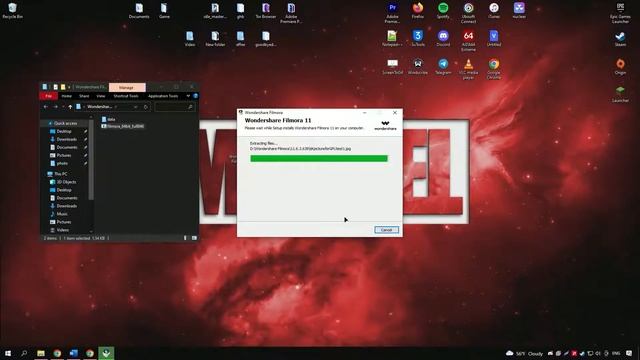640x360 pixels.
Task: Open the Application Tools tab in Explorer
Action: click(163, 96)
